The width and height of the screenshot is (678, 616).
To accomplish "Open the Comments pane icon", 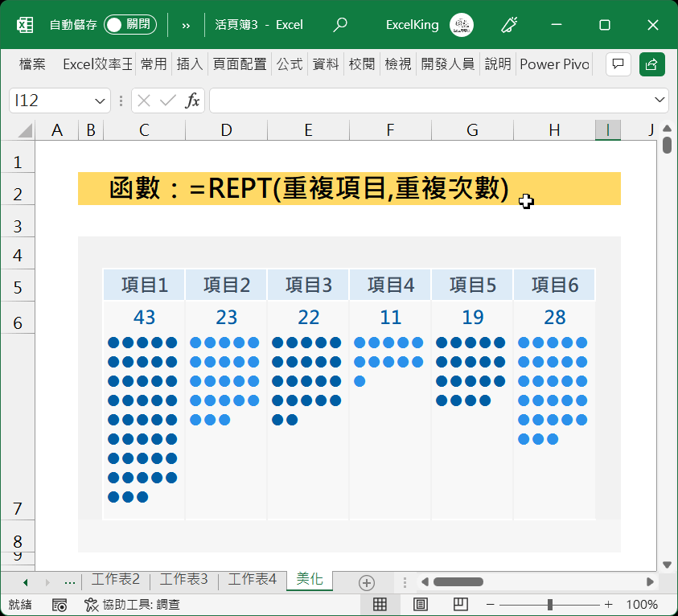I will [x=618, y=64].
